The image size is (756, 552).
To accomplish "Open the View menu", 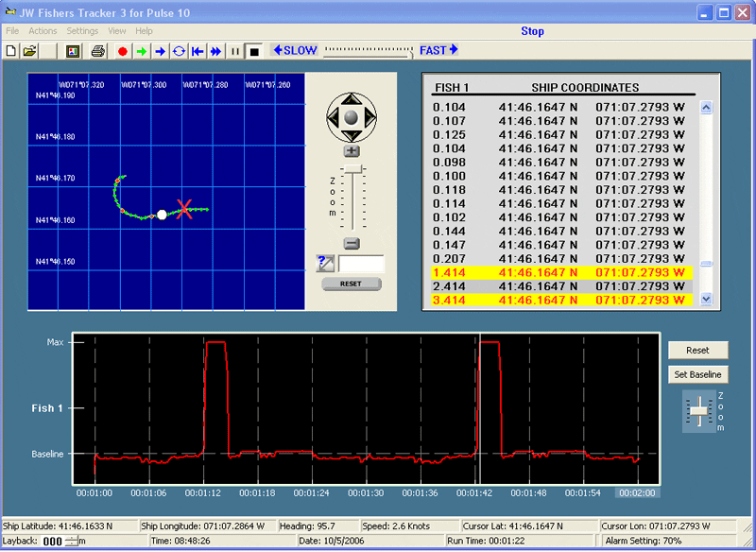I will click(116, 31).
